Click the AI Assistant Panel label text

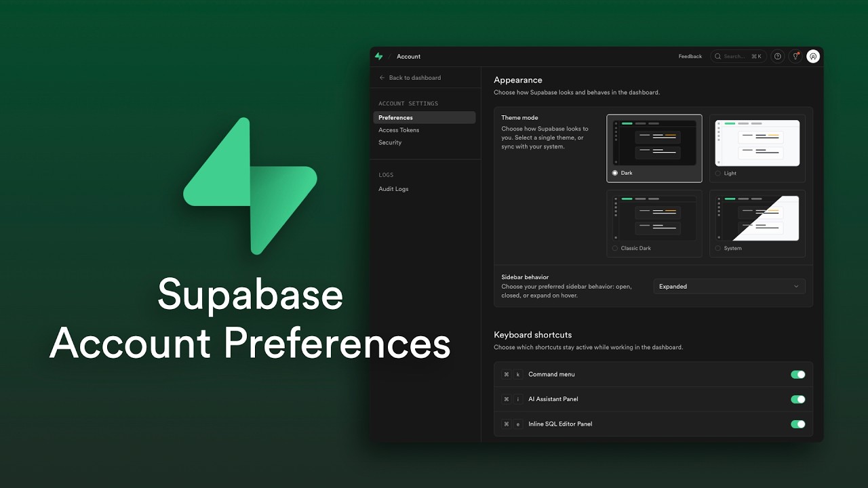[553, 399]
